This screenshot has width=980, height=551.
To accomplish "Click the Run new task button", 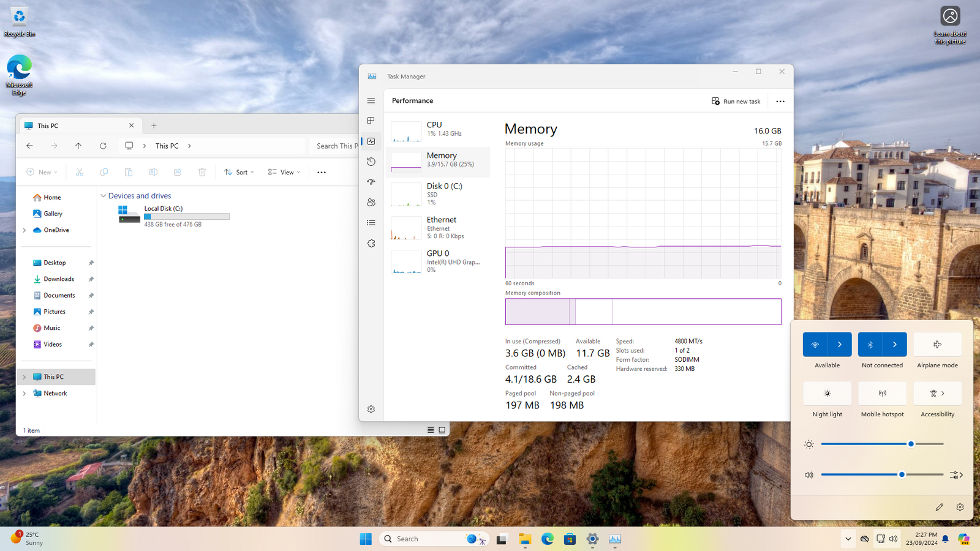I will pyautogui.click(x=736, y=102).
